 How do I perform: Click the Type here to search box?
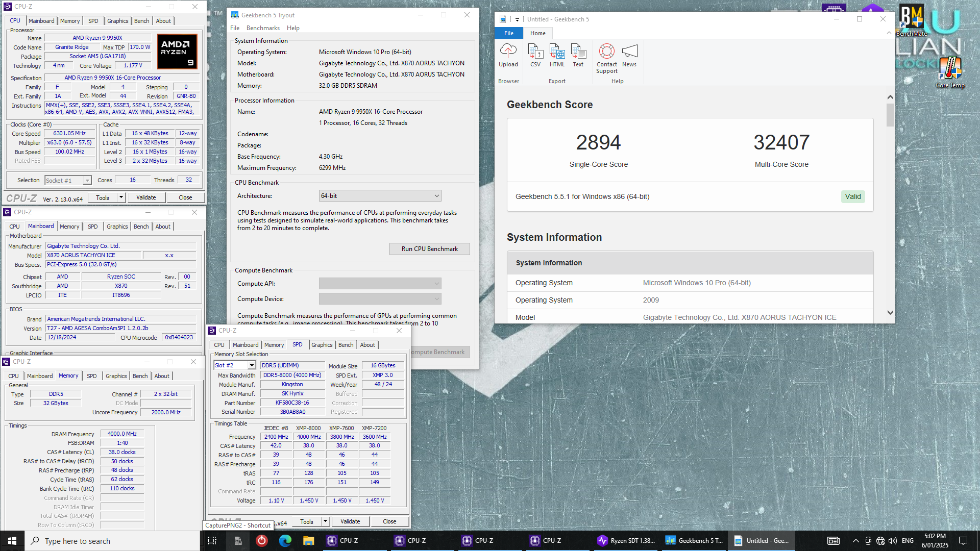point(112,541)
